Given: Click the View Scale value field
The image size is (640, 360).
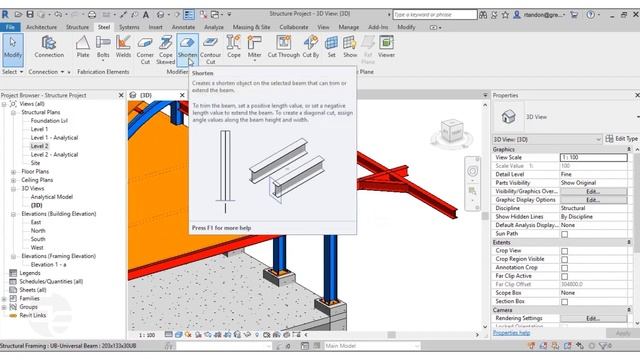Looking at the screenshot, I should 593,157.
